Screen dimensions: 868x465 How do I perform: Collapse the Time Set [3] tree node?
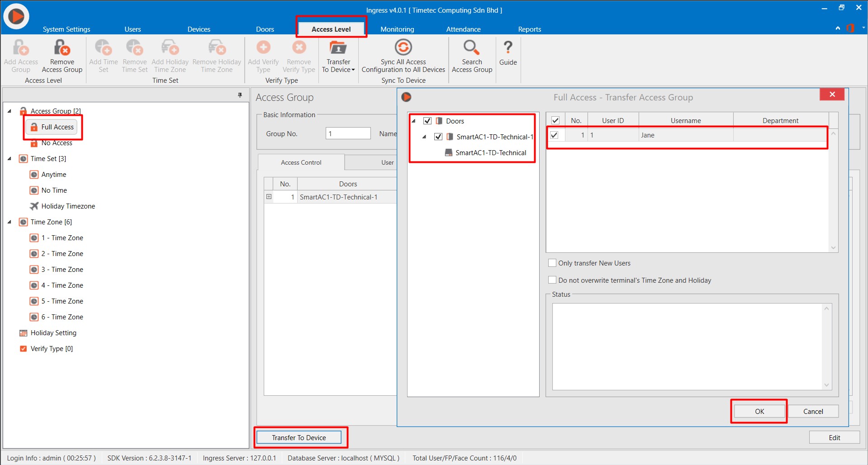tap(9, 158)
